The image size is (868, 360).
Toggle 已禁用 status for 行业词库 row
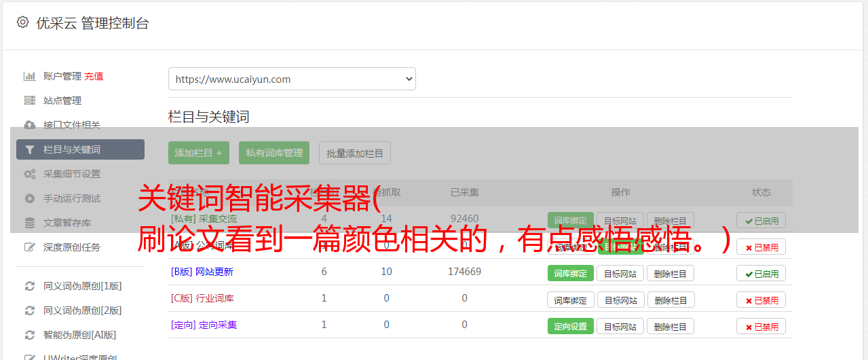coord(761,300)
